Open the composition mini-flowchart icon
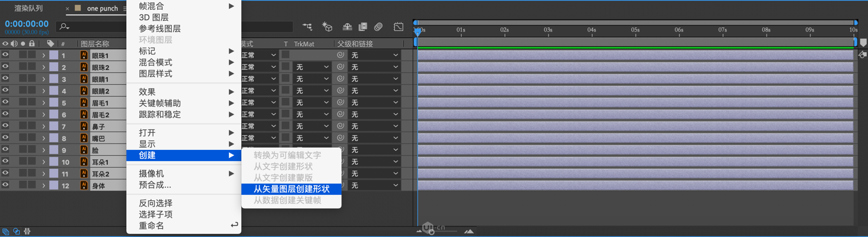Screen dimensions: 868x237 click(x=307, y=27)
